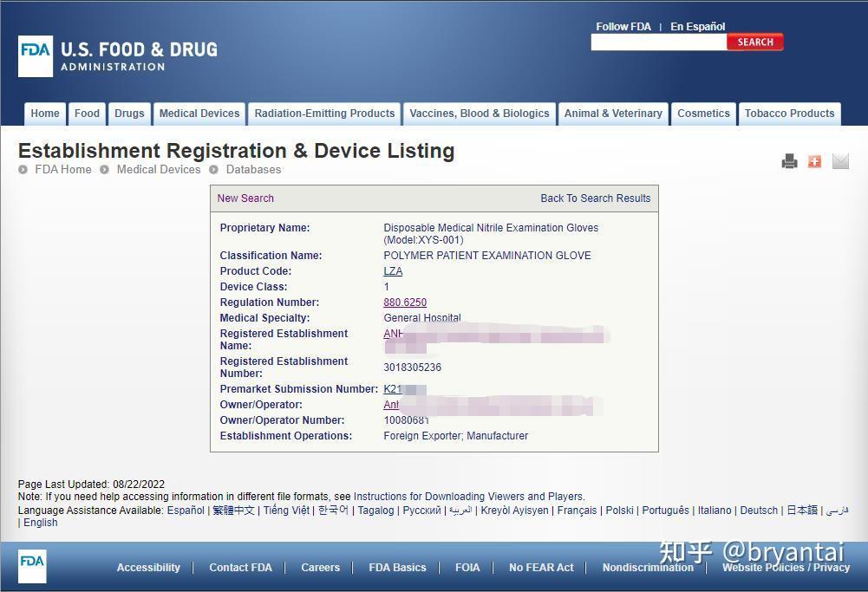The height and width of the screenshot is (592, 868).
Task: Select Tiếng Việt language link
Action: [x=286, y=511]
